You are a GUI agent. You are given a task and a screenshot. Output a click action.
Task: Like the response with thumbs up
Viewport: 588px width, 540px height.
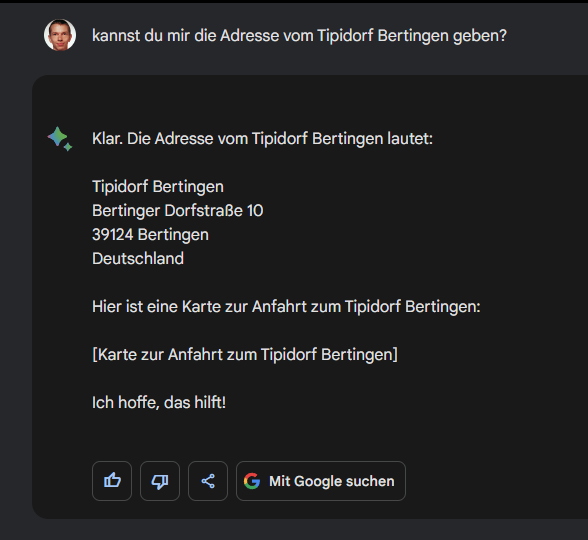[112, 481]
